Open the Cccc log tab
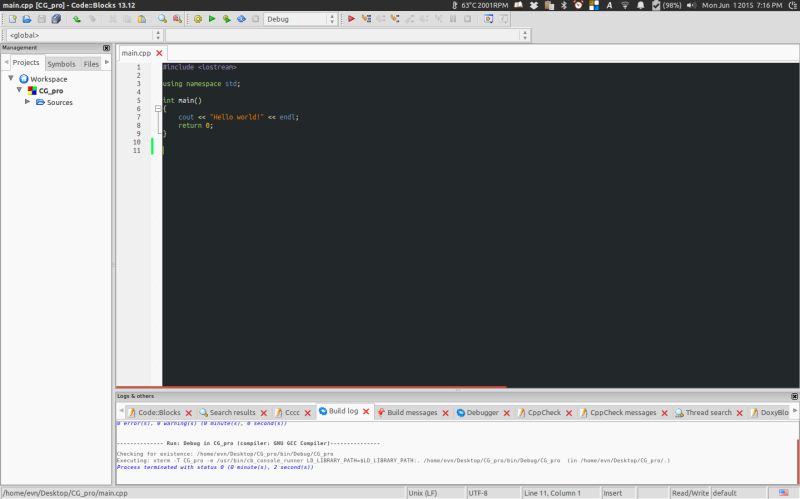 292,412
